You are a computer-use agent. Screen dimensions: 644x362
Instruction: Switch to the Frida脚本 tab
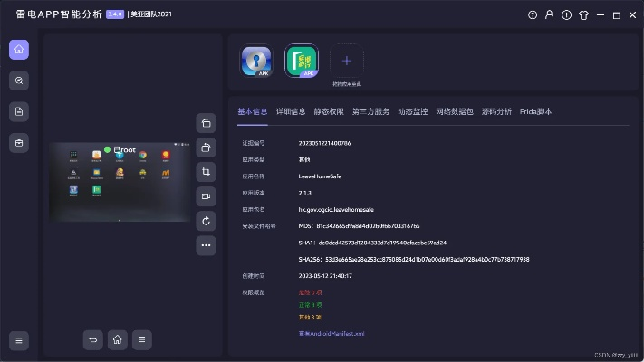535,111
